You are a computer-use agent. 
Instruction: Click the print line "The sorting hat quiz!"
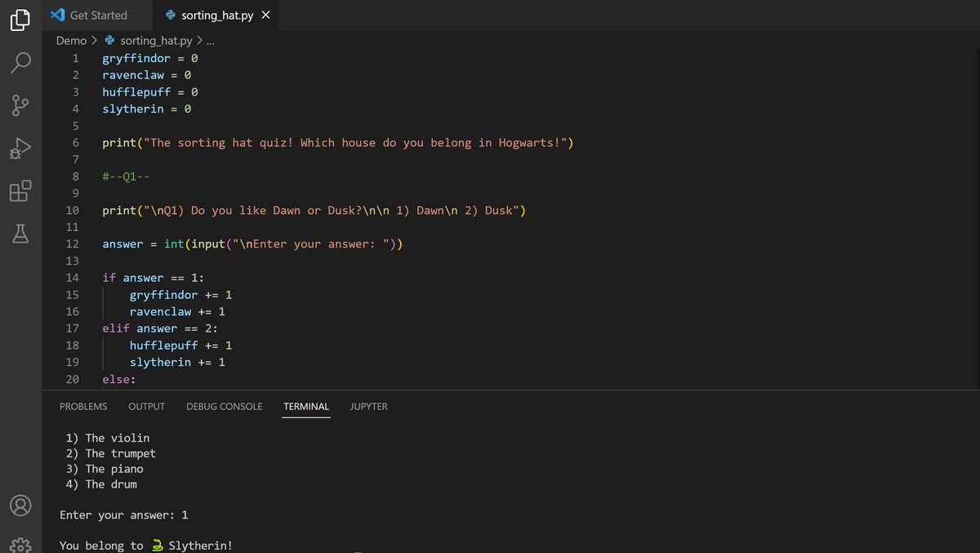point(338,143)
